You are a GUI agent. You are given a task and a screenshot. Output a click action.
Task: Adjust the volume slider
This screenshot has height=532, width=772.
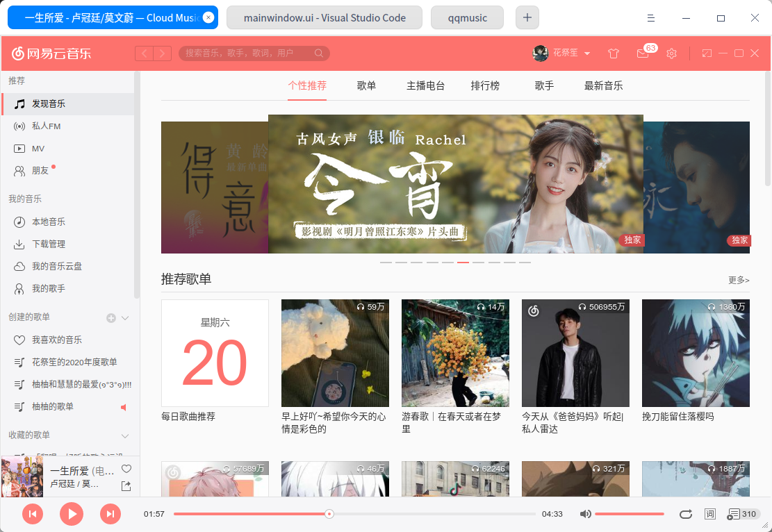coord(630,514)
